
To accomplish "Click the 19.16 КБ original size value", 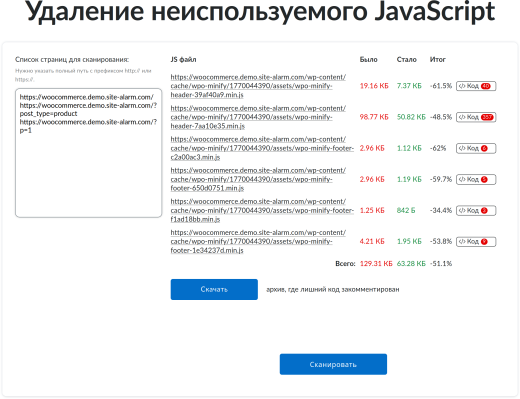I will click(x=374, y=86).
